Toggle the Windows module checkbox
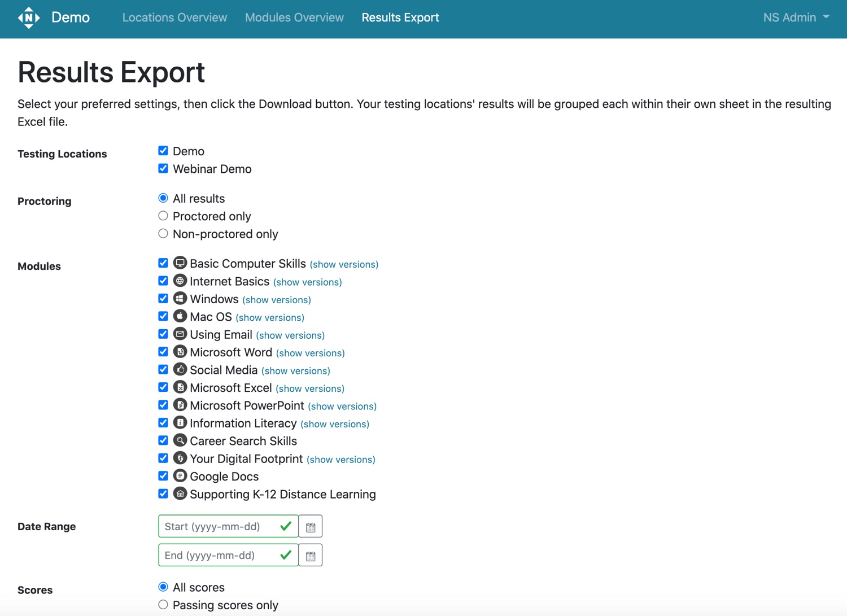 click(x=163, y=298)
